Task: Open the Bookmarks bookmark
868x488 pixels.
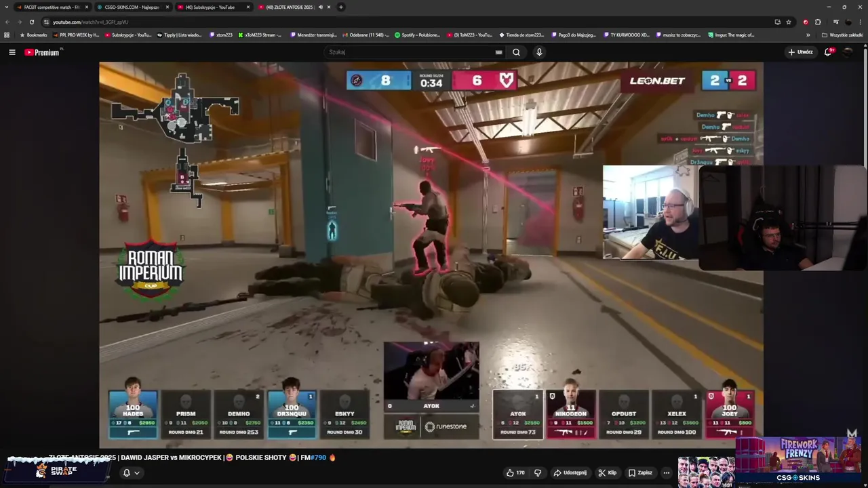Action: (33, 35)
